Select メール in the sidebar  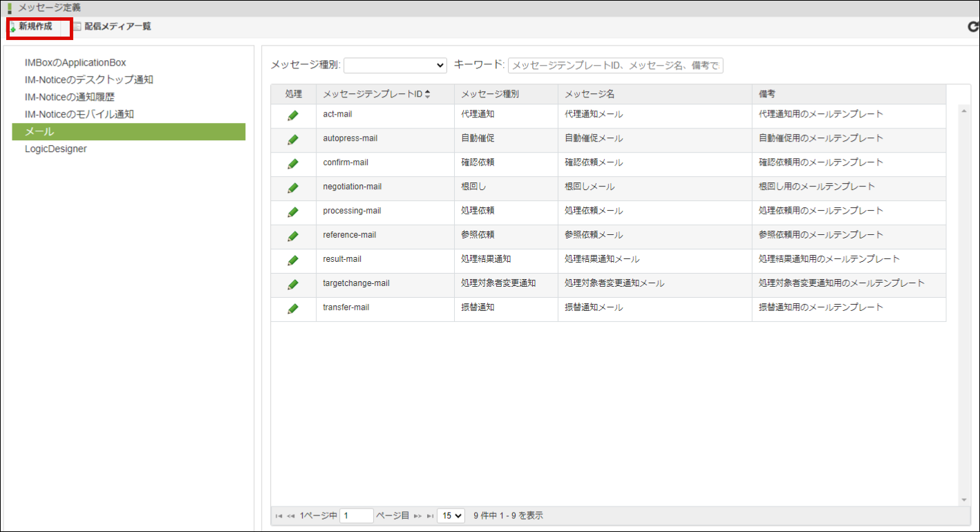tap(129, 131)
